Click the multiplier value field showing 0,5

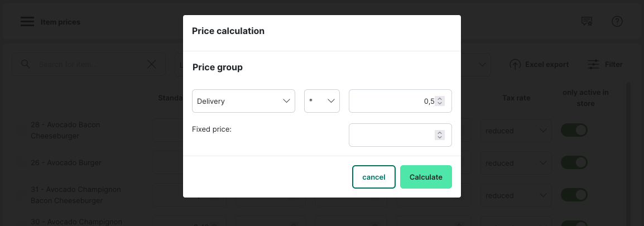click(x=392, y=101)
